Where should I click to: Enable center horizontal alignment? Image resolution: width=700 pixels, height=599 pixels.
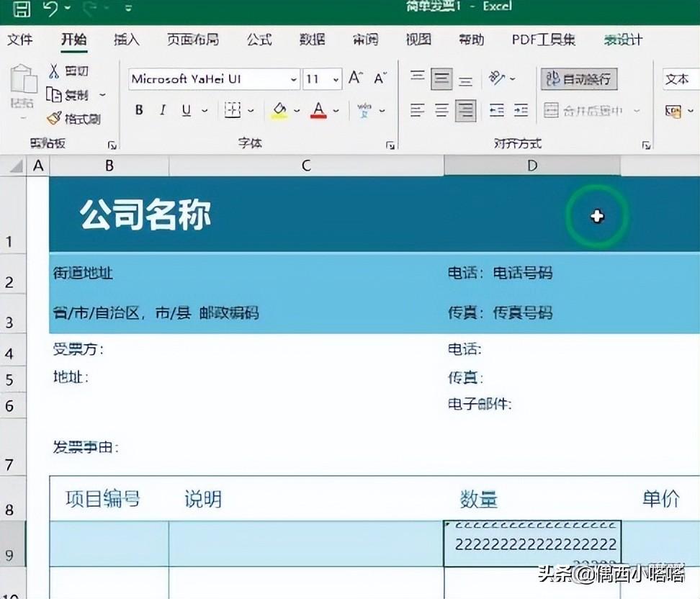440,110
